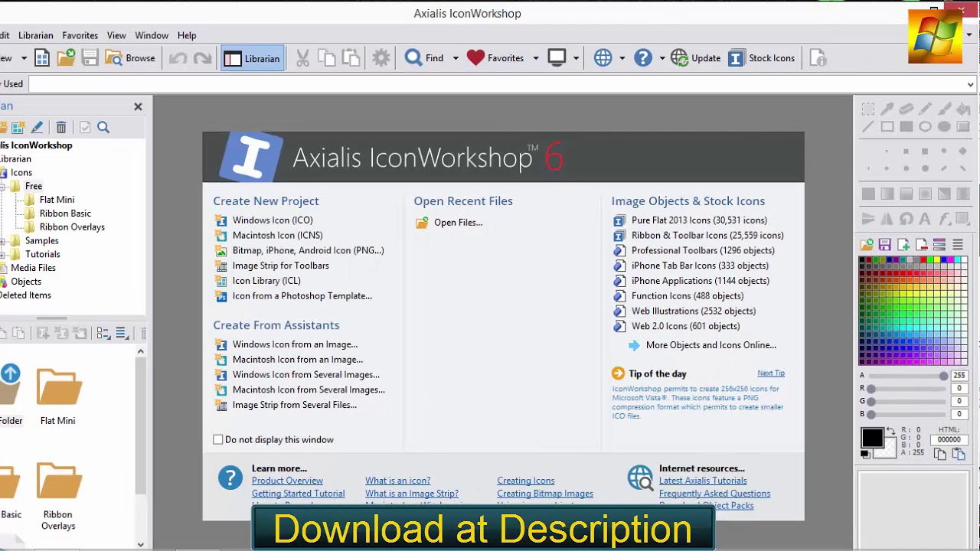Viewport: 980px width, 551px height.
Task: Select the Ellipse drawing tool
Action: point(924,126)
